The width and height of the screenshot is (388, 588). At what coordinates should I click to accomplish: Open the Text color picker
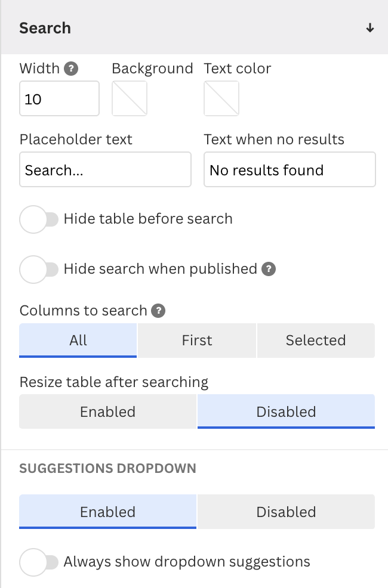(x=221, y=98)
